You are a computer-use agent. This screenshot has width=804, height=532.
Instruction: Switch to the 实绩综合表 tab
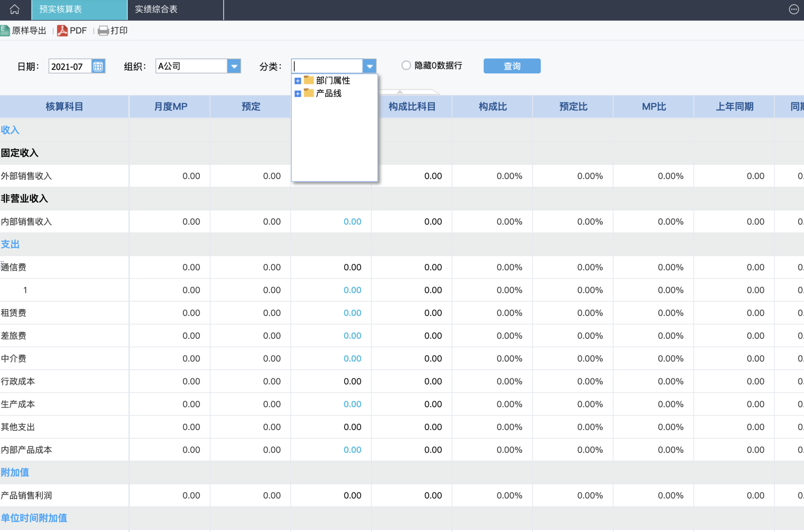click(x=156, y=9)
